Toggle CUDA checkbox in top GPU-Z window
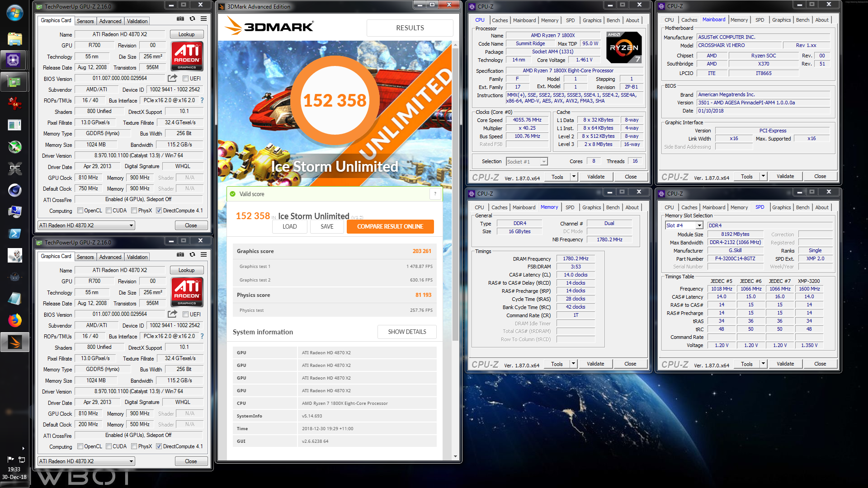 [108, 211]
